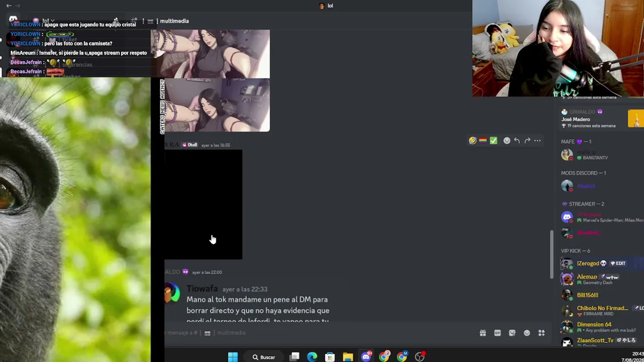Open the apps launcher in message bar

pos(541,333)
